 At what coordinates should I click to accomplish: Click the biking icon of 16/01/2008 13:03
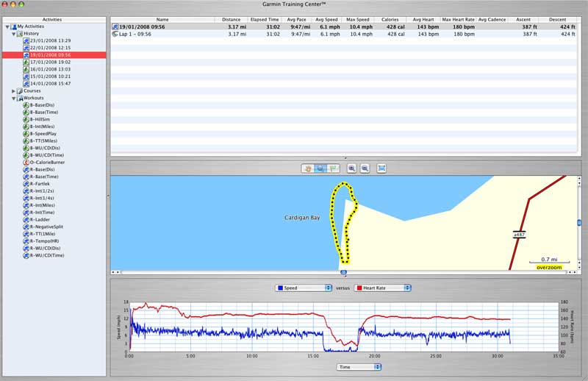pos(26,69)
